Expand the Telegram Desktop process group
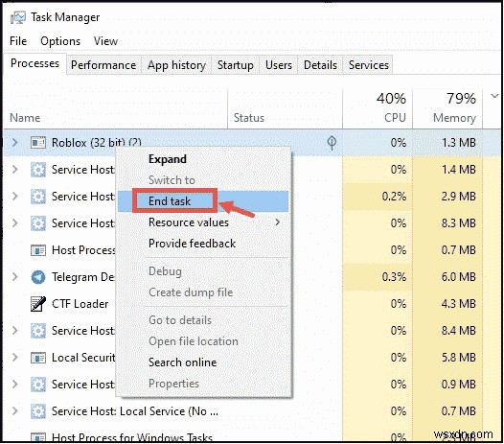The height and width of the screenshot is (444, 504). pos(14,277)
